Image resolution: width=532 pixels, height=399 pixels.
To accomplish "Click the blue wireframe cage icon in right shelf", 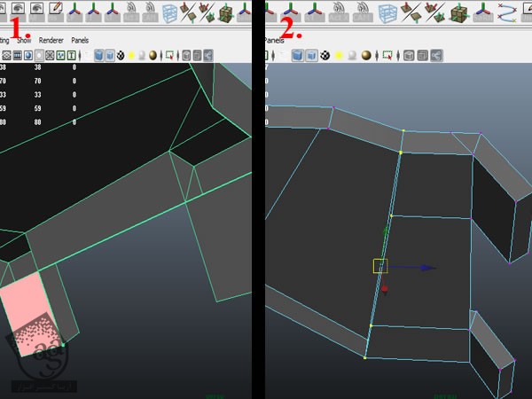I will click(x=387, y=12).
